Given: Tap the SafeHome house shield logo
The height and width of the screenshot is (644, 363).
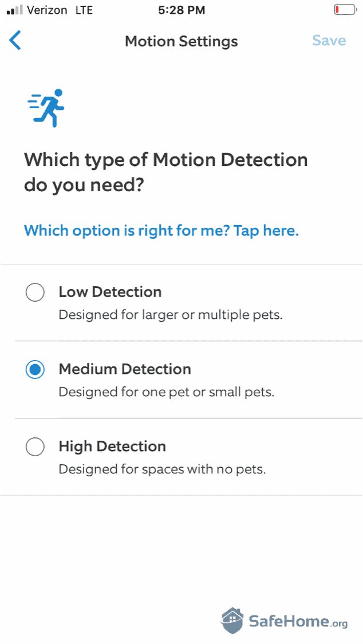Looking at the screenshot, I should coord(233,620).
